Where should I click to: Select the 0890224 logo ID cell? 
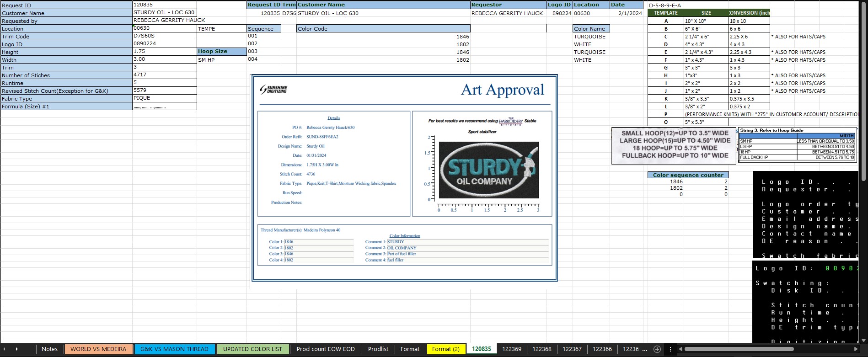point(165,43)
